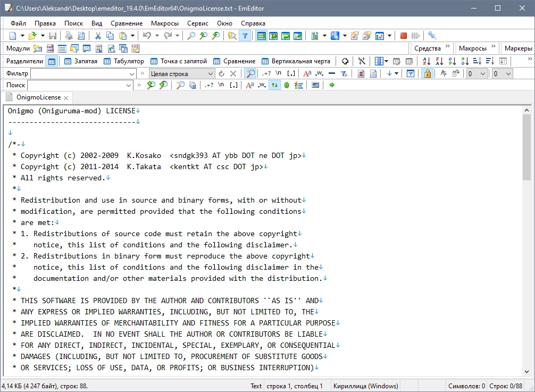Toggle the up-down arrows button in the Search toolbar
The height and width of the screenshot is (392, 535).
pos(274,85)
